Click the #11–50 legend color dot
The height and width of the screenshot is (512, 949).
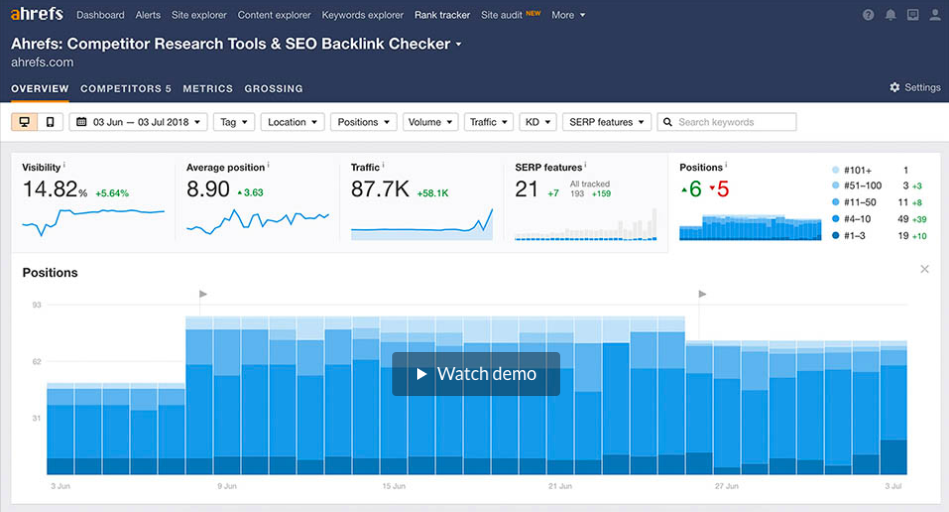click(x=836, y=202)
